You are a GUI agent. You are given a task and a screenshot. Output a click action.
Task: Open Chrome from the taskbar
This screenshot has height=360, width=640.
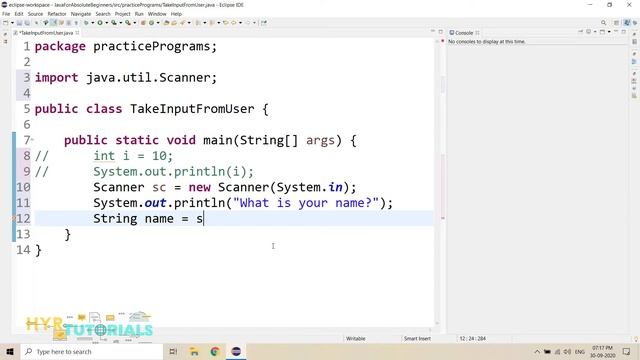coord(215,351)
